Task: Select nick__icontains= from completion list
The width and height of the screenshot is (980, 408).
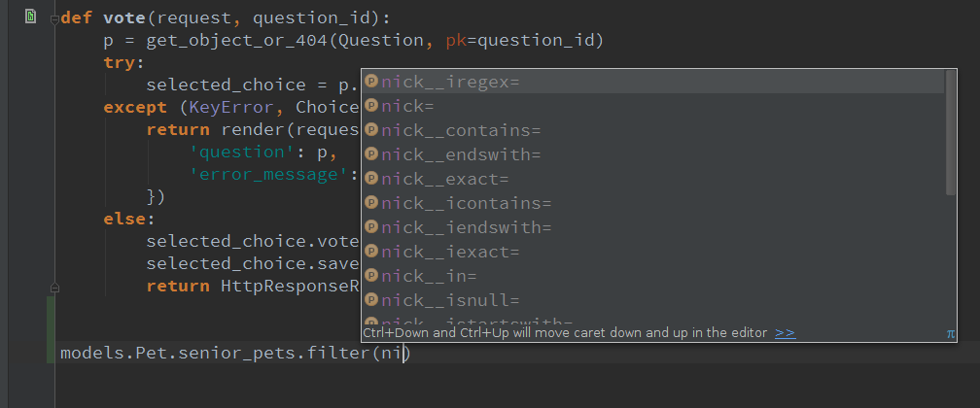Action: (x=653, y=203)
